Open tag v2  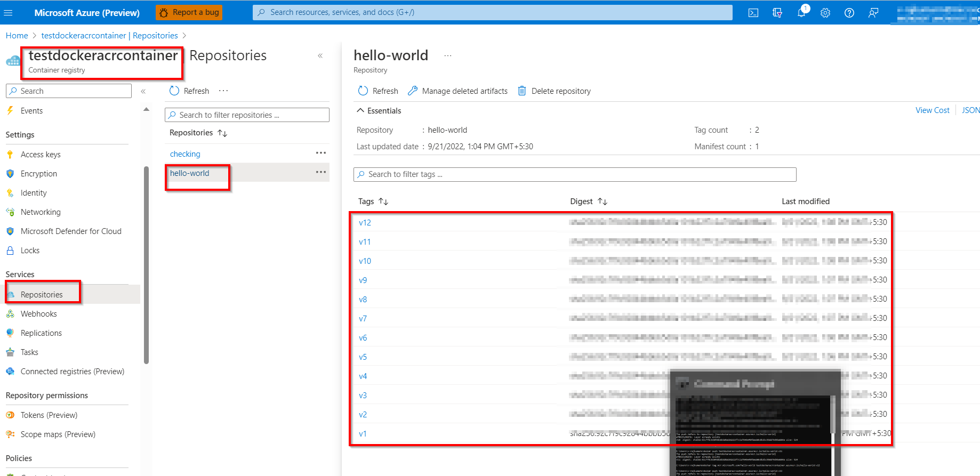[x=363, y=415]
